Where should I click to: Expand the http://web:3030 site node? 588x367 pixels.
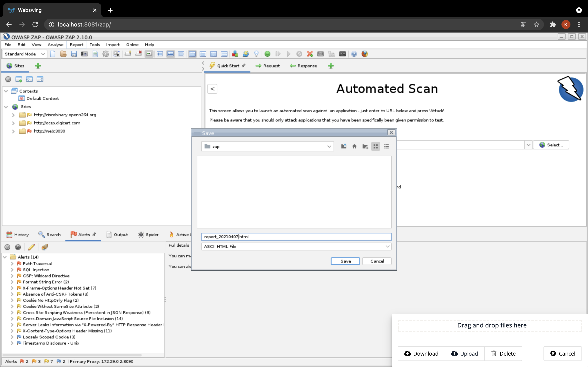tap(13, 131)
